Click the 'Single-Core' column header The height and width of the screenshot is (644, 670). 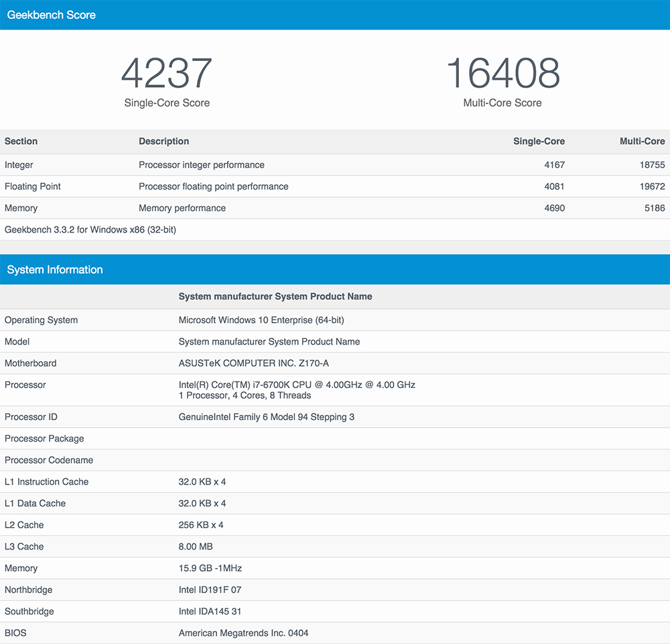click(539, 141)
